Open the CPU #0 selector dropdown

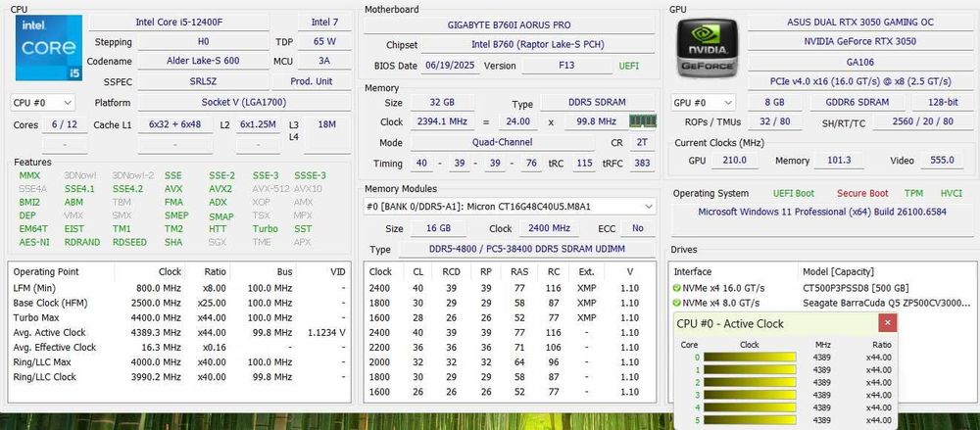coord(42,103)
